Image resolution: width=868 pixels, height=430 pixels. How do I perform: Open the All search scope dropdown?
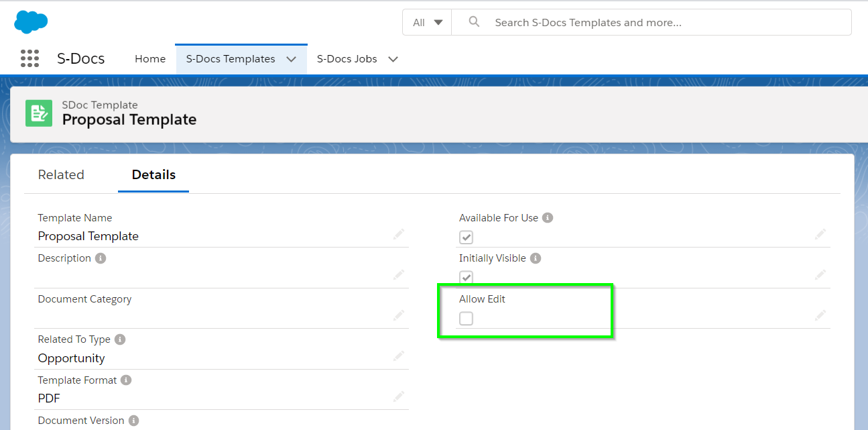click(x=427, y=22)
